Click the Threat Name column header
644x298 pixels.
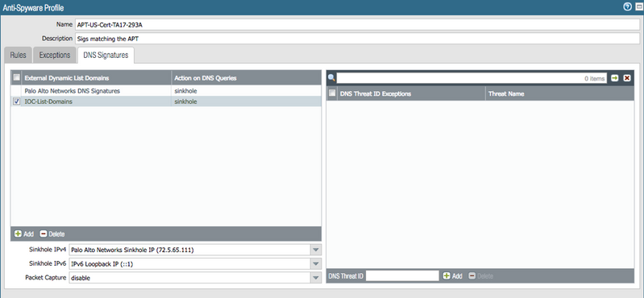pyautogui.click(x=559, y=93)
